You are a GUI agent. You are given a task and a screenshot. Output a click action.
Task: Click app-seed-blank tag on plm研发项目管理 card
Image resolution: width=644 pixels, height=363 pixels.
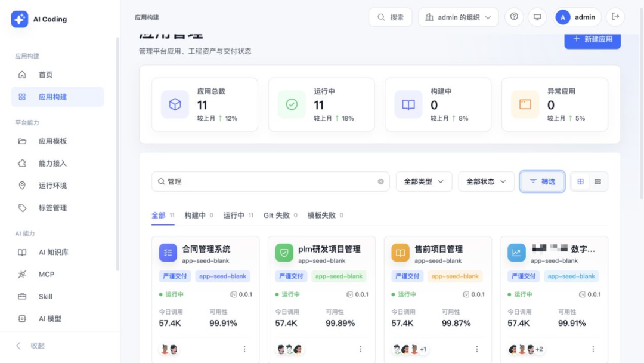[x=339, y=276]
